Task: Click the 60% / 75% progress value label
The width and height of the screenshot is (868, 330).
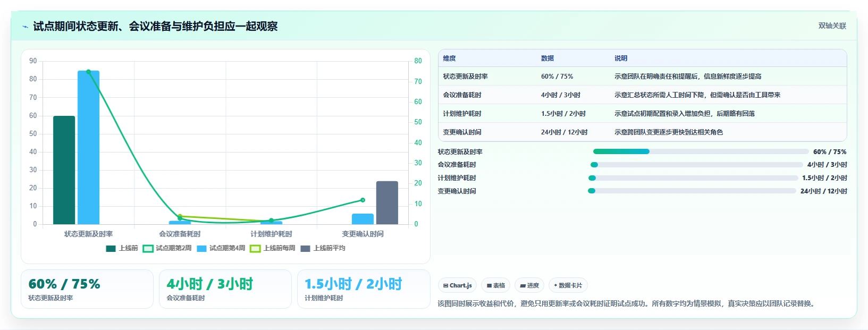Action: [830, 152]
